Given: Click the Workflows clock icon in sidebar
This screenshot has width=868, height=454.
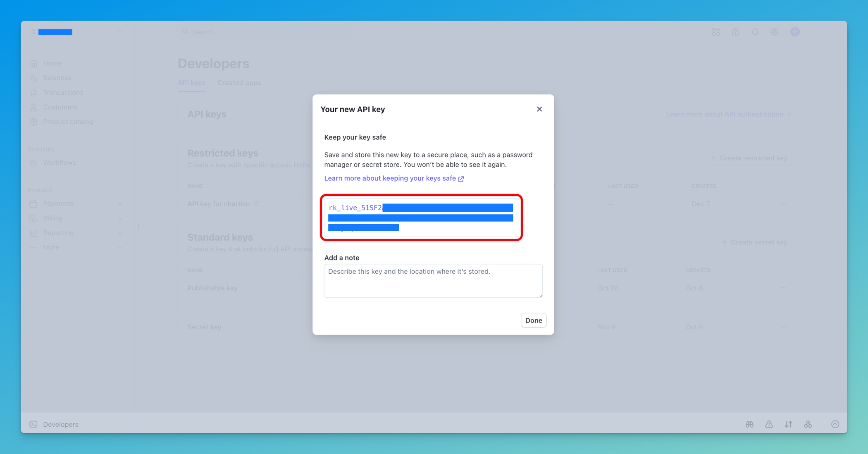Looking at the screenshot, I should pos(33,162).
